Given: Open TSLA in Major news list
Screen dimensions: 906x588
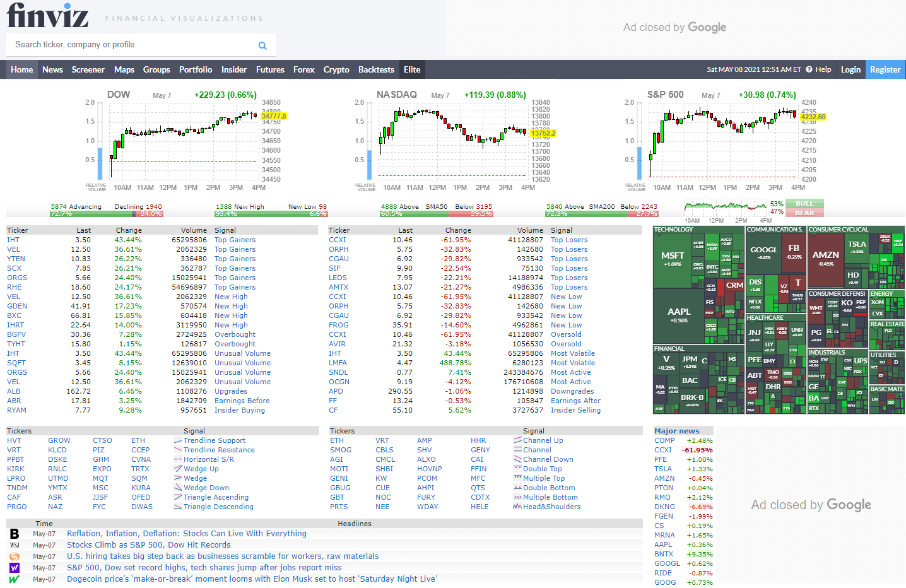Looking at the screenshot, I should point(663,469).
